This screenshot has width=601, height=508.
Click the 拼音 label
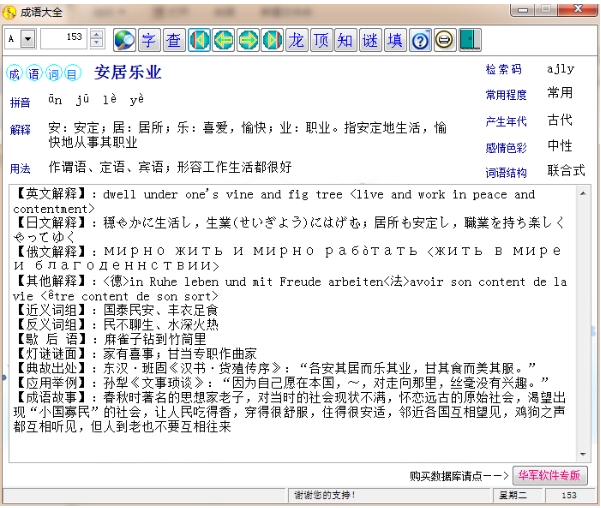(x=20, y=102)
